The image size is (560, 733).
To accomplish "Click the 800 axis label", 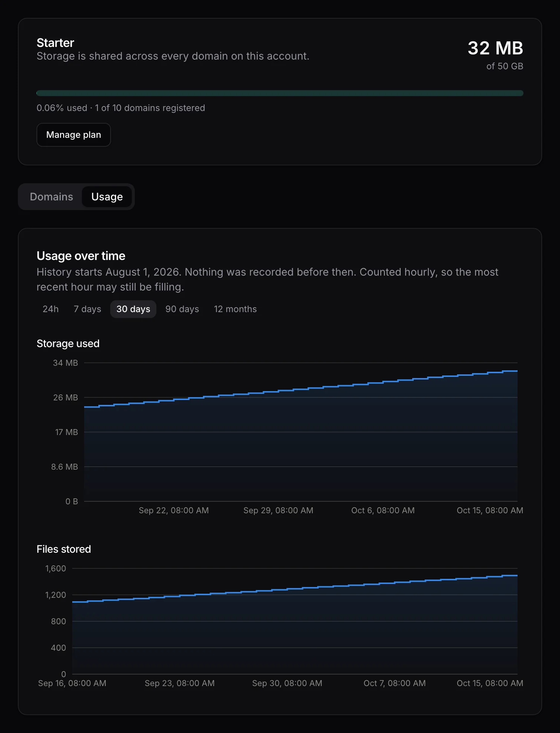I will point(58,621).
